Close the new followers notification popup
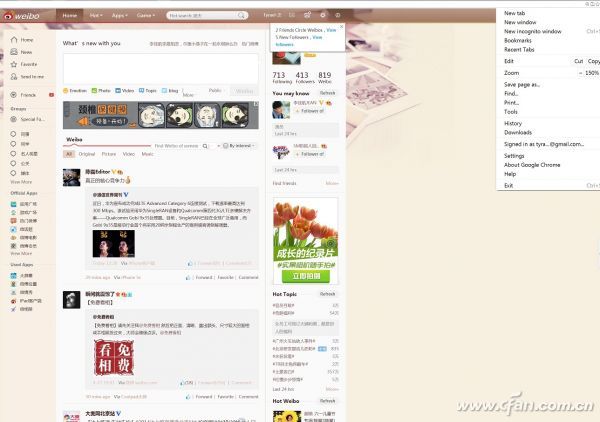 [342, 26]
